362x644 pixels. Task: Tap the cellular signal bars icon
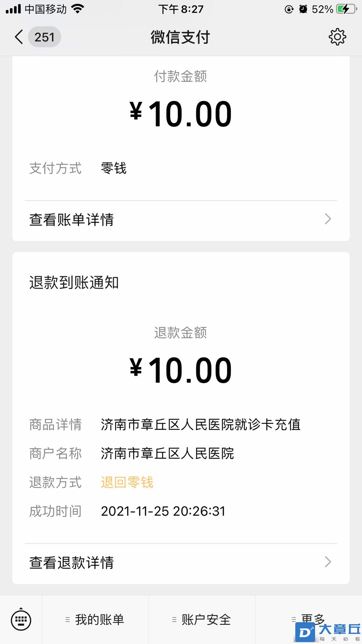click(x=13, y=9)
